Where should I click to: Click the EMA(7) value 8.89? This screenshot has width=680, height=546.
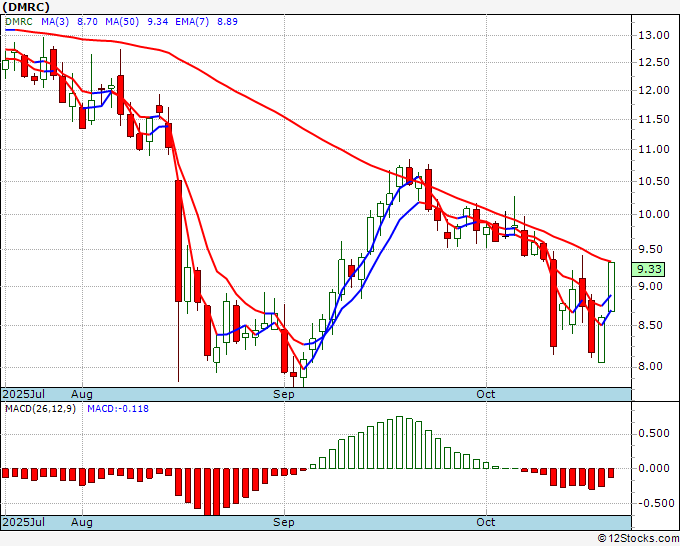coord(227,22)
